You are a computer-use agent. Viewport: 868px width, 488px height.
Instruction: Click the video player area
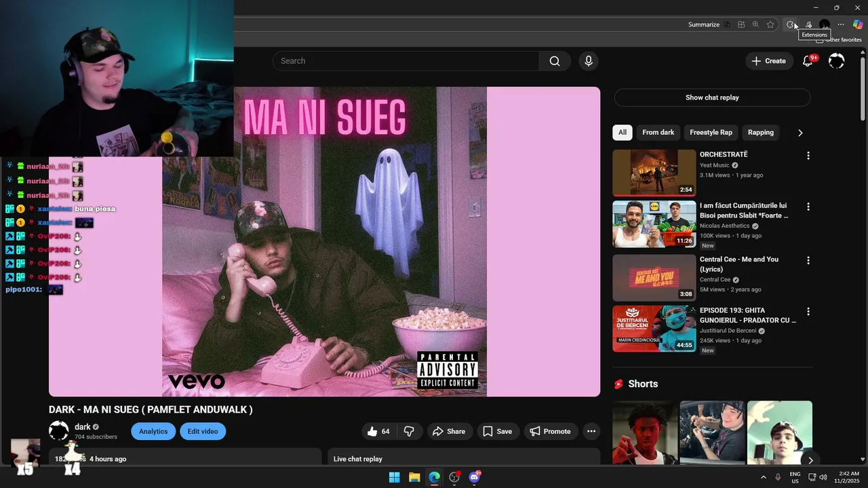coord(324,241)
